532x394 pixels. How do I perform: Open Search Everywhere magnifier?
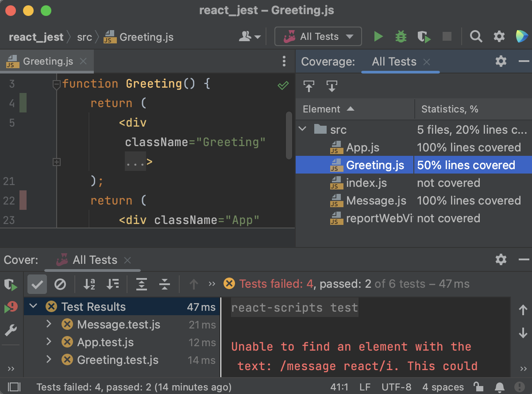(x=476, y=36)
